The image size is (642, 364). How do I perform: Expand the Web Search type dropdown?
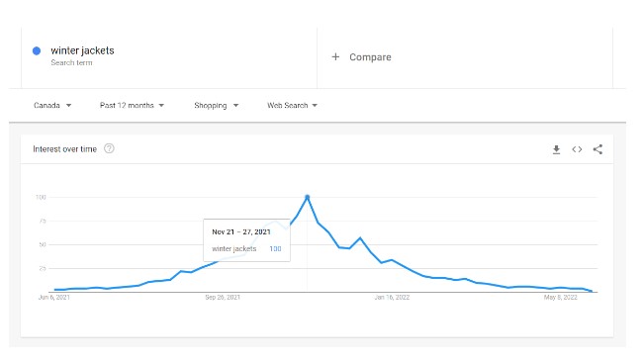point(292,105)
